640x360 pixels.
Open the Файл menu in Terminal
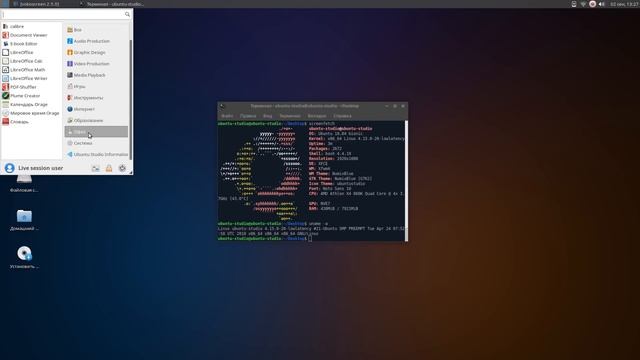point(227,116)
